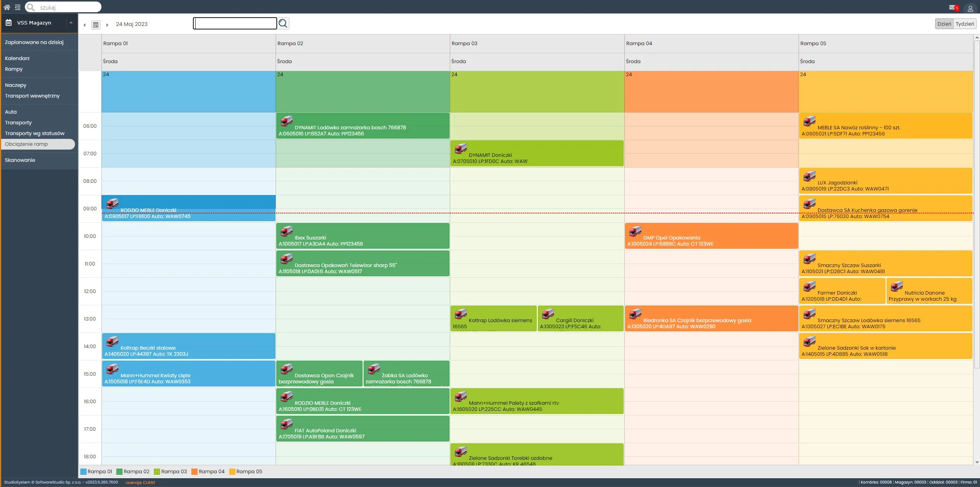This screenshot has height=487, width=980.
Task: Click truck icon on Koltrap Beczki stalowe event
Action: [112, 341]
